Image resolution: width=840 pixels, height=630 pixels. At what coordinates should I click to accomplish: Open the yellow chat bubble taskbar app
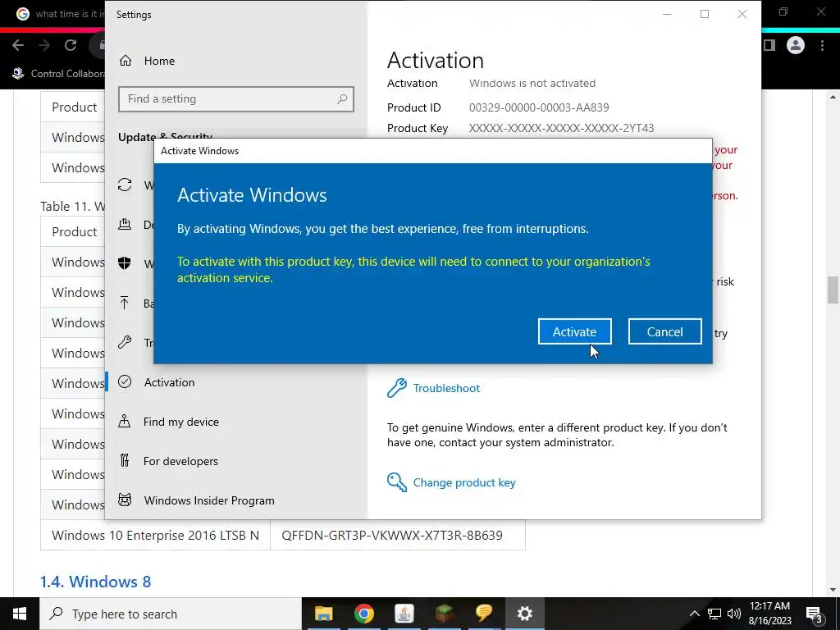click(484, 614)
